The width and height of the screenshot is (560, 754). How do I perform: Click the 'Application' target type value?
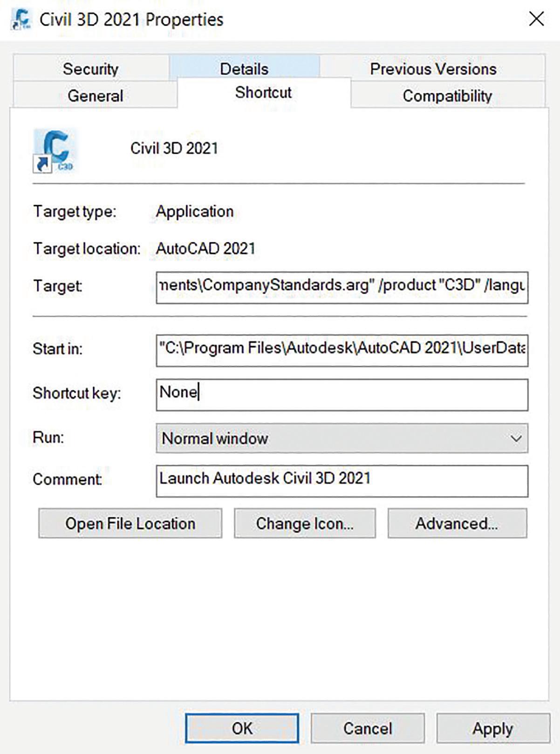[195, 212]
